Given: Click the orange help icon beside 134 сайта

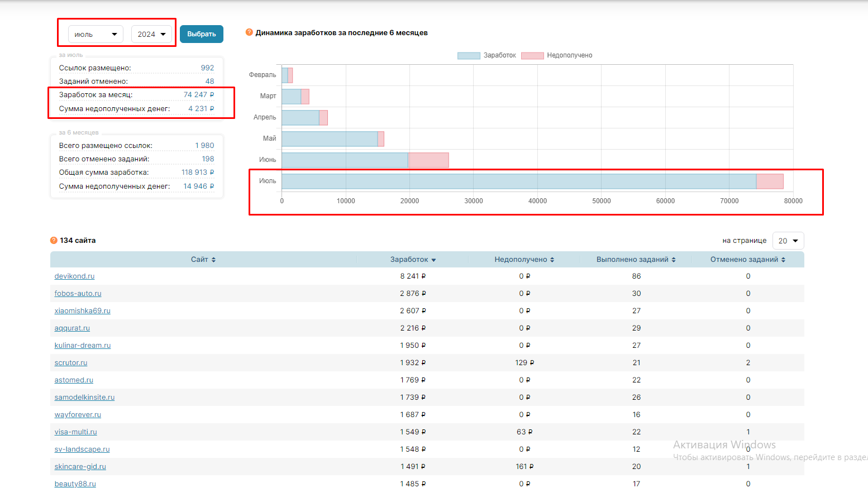Looking at the screenshot, I should 54,240.
